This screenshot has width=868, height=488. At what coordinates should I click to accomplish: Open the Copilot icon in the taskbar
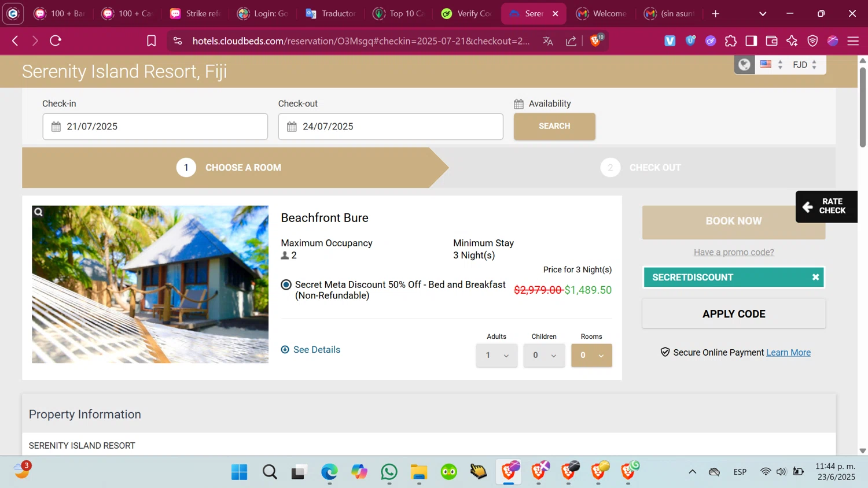359,472
